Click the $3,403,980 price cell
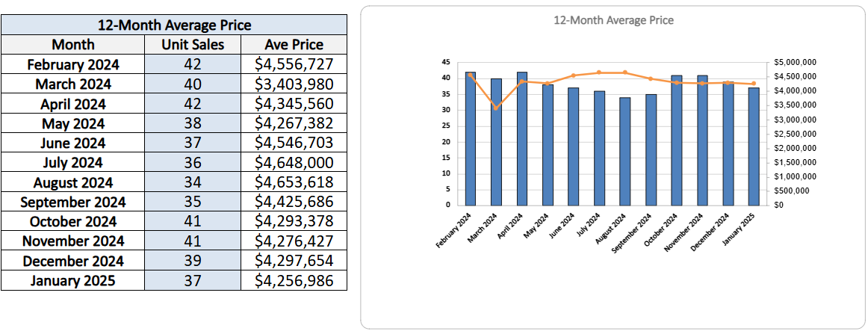This screenshot has height=334, width=868. (x=294, y=84)
